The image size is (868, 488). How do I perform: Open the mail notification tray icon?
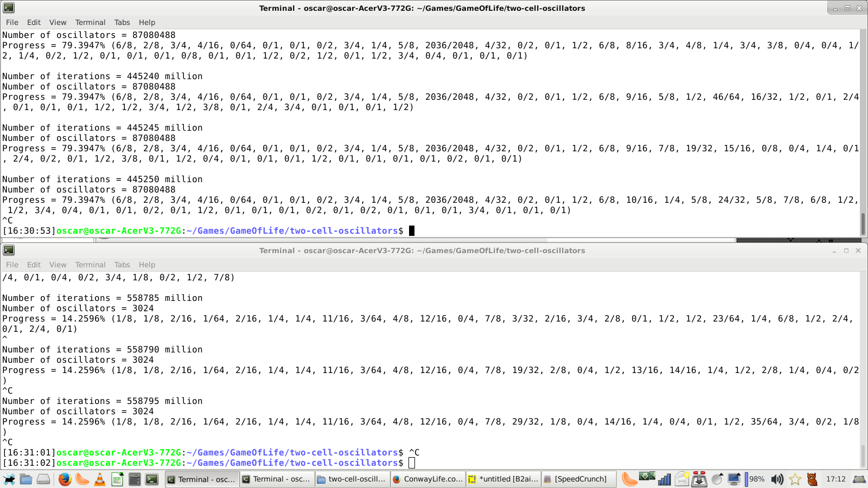click(x=682, y=479)
